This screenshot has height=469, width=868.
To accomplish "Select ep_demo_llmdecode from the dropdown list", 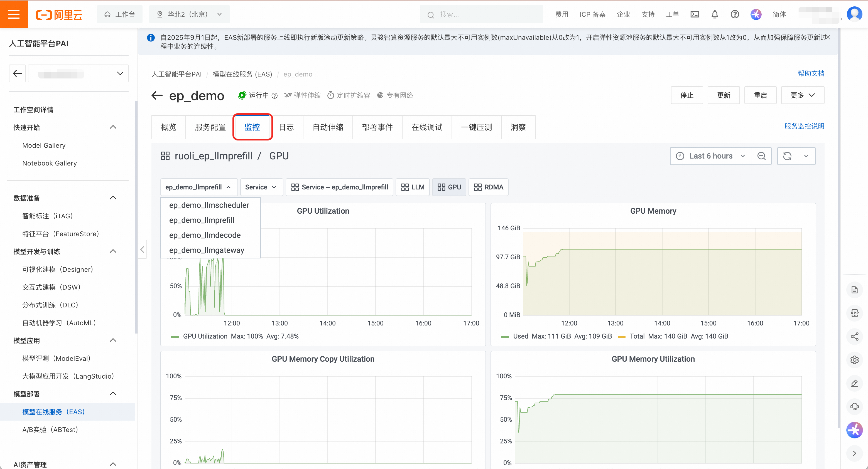I will [x=205, y=235].
